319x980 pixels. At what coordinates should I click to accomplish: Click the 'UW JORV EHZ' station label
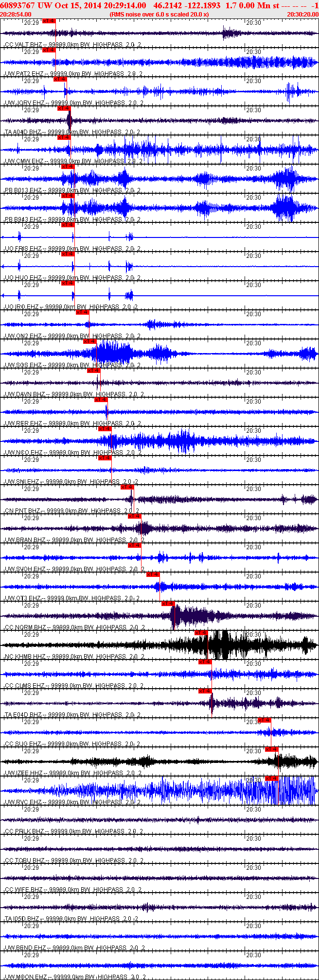[x=24, y=103]
